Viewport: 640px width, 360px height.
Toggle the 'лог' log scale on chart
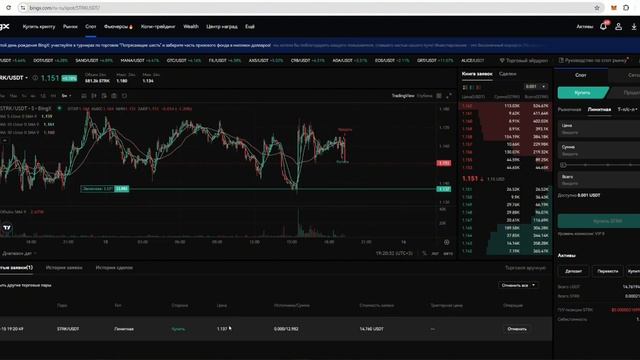coord(435,253)
